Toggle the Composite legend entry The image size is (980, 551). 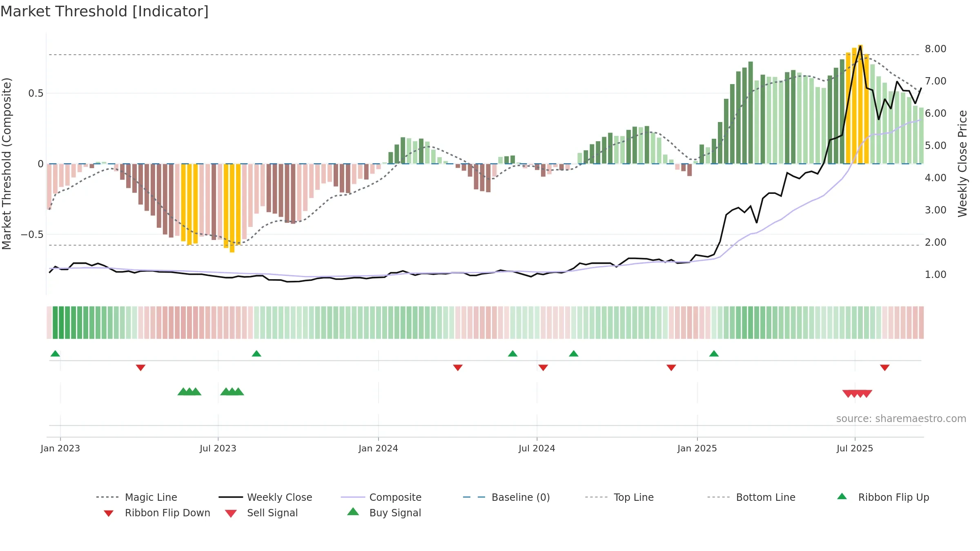[x=381, y=497]
